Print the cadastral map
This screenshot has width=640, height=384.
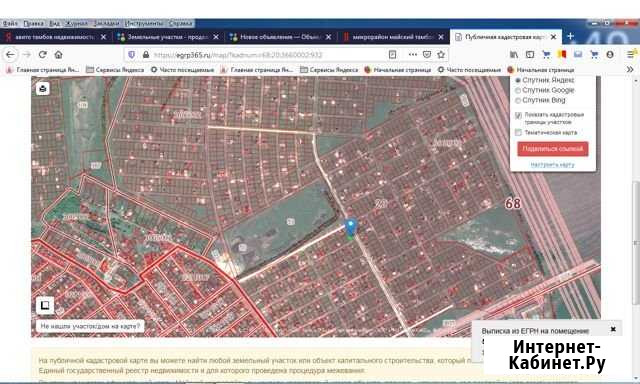pyautogui.click(x=43, y=88)
